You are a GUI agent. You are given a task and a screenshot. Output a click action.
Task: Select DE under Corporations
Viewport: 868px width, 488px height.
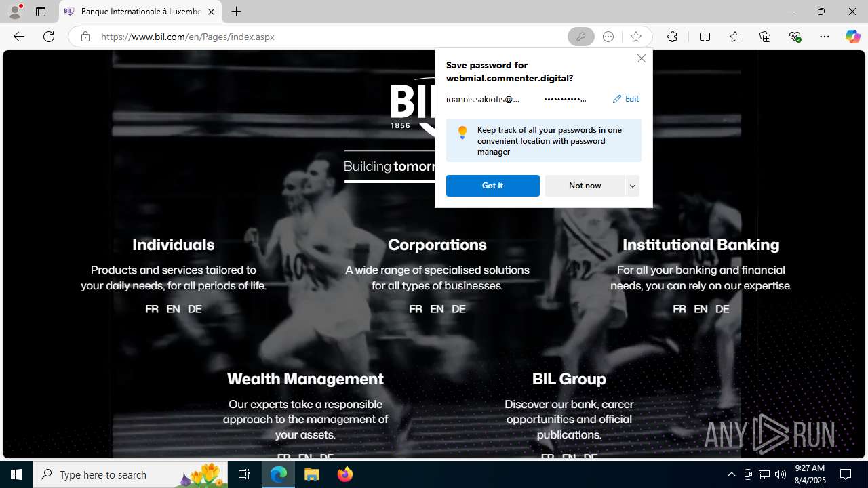(x=458, y=309)
